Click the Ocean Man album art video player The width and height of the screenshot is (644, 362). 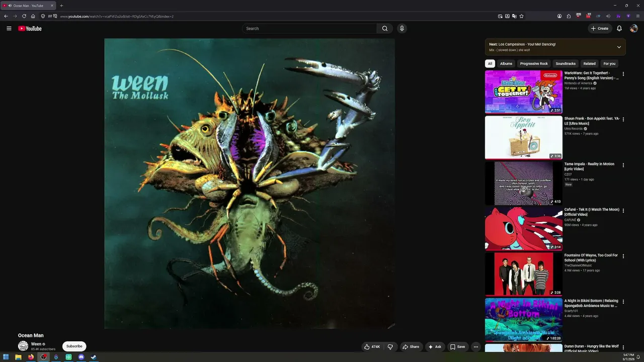pyautogui.click(x=250, y=184)
